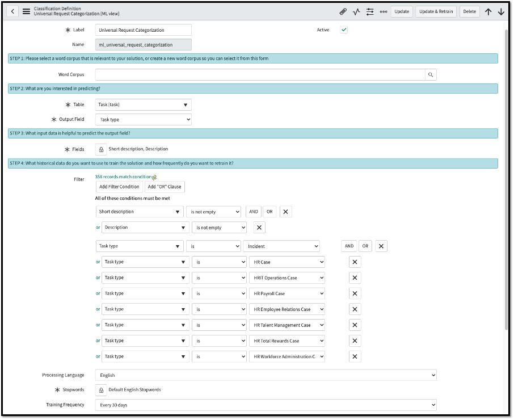Click the lock icon beside Fields
The image size is (514, 420).
pyautogui.click(x=101, y=149)
